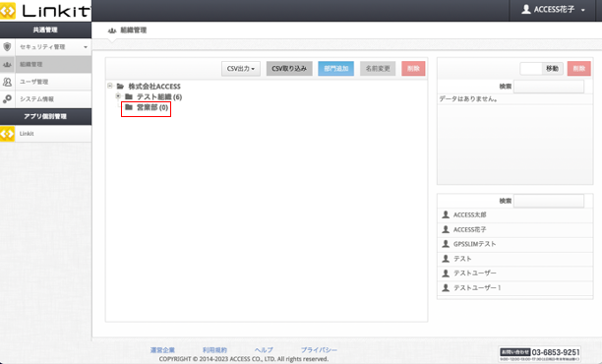
Task: Click the person icon beside ACCESS花子 in list
Action: [446, 229]
